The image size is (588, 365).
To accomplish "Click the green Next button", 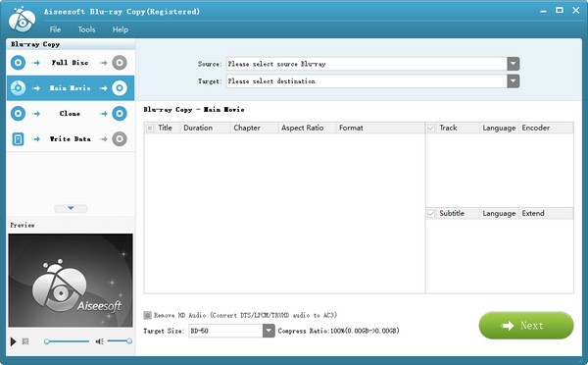I will point(526,326).
